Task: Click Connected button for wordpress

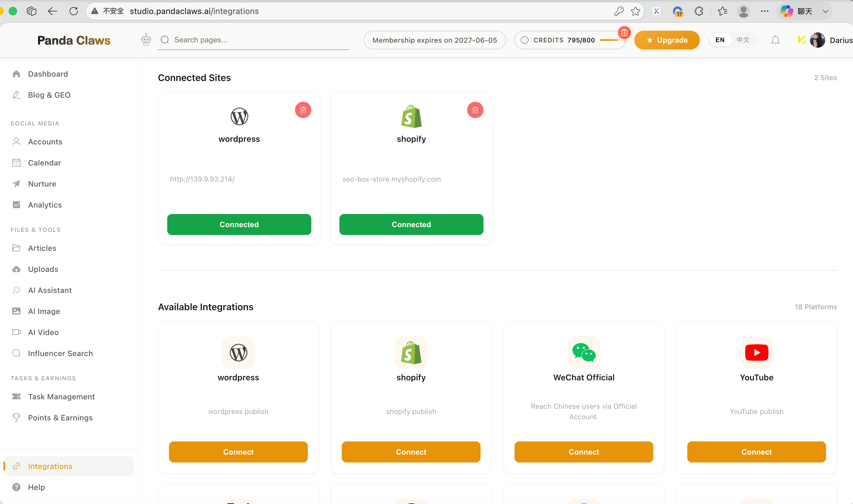Action: point(239,225)
